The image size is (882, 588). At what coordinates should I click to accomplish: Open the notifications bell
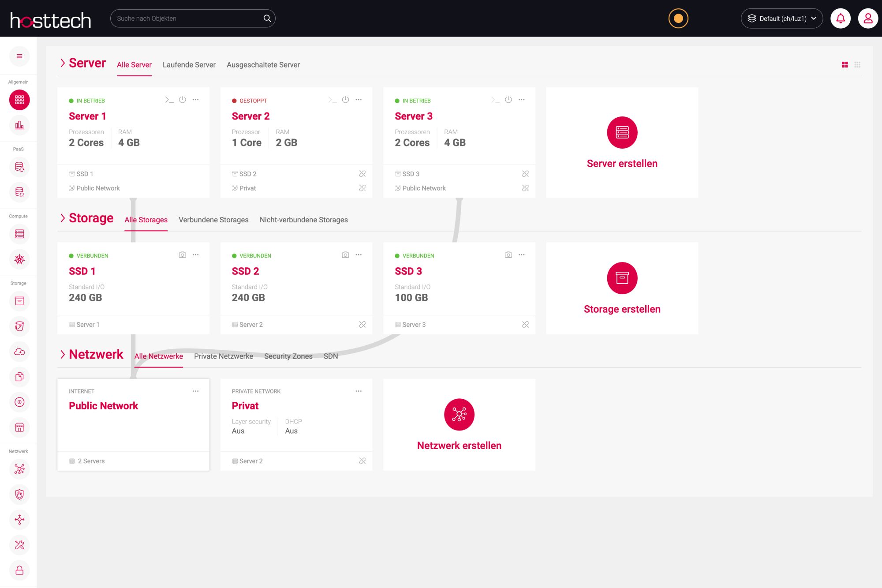click(841, 19)
